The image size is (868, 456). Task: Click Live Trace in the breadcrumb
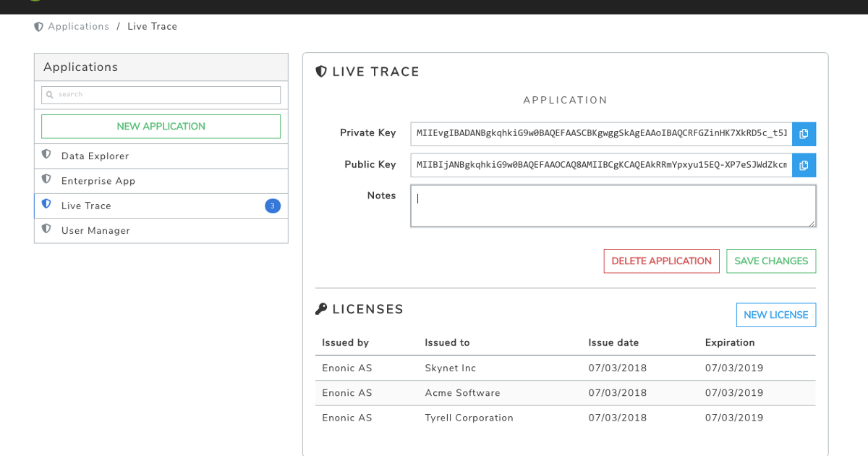point(153,27)
